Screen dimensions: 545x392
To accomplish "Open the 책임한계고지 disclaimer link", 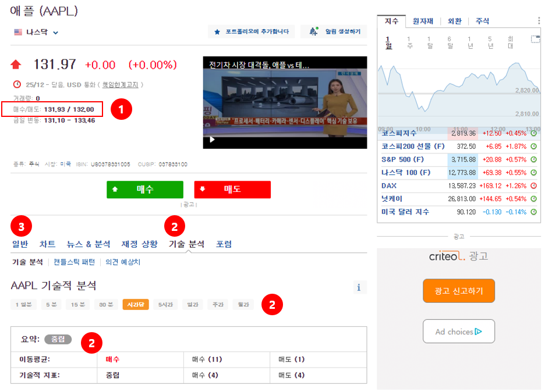I will (121, 85).
